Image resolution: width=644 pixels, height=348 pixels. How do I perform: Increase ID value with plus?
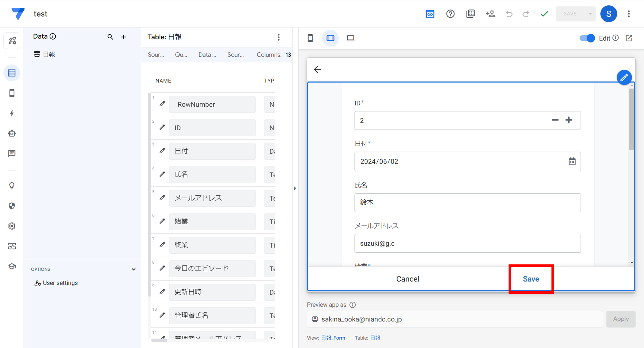569,120
